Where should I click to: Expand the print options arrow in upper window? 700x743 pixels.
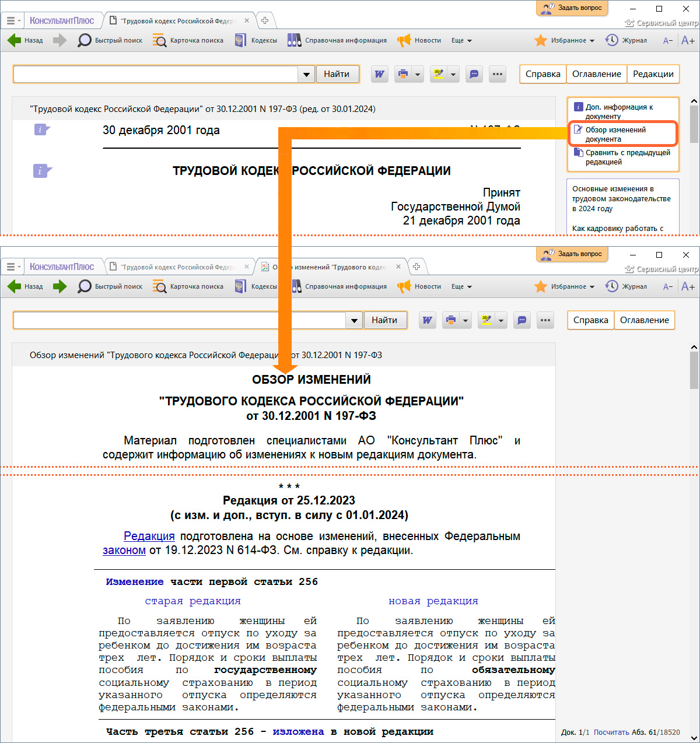tap(418, 74)
